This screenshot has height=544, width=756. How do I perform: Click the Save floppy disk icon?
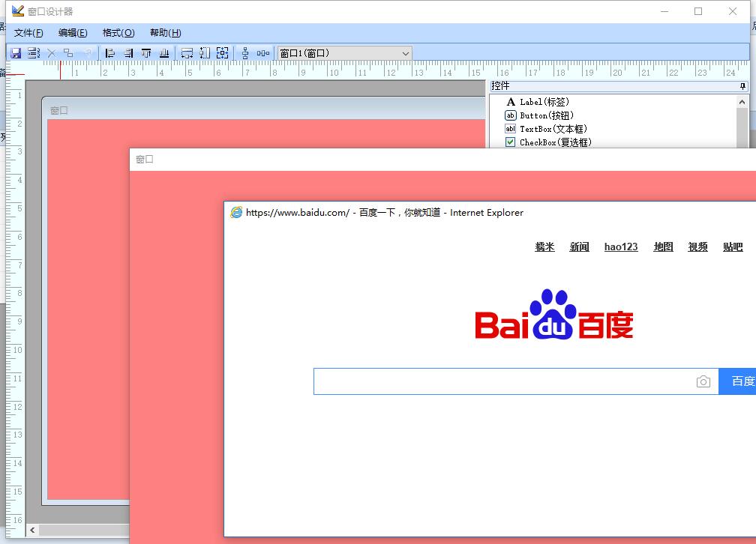pos(16,53)
